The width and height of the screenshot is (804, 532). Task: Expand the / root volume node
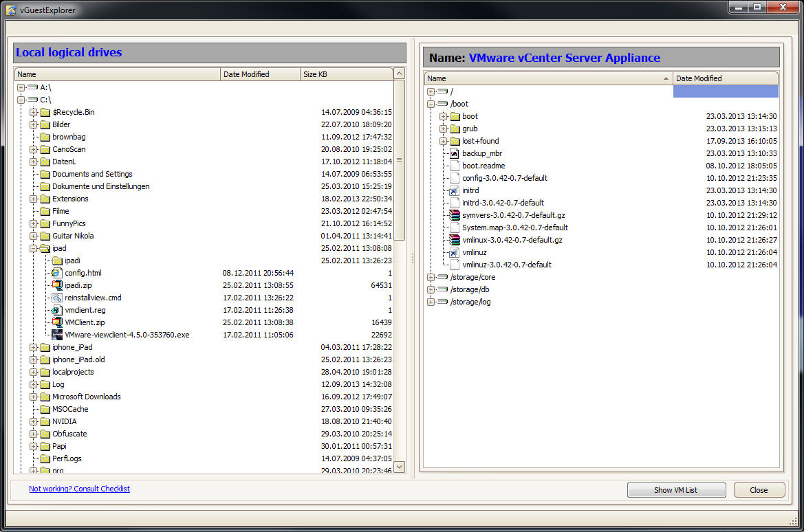(x=431, y=91)
